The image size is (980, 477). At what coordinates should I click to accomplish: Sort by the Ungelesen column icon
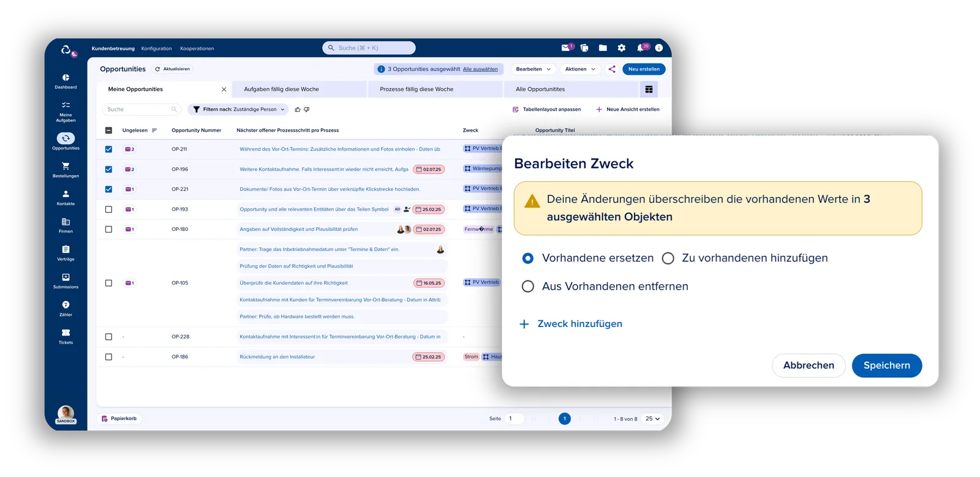[x=154, y=130]
